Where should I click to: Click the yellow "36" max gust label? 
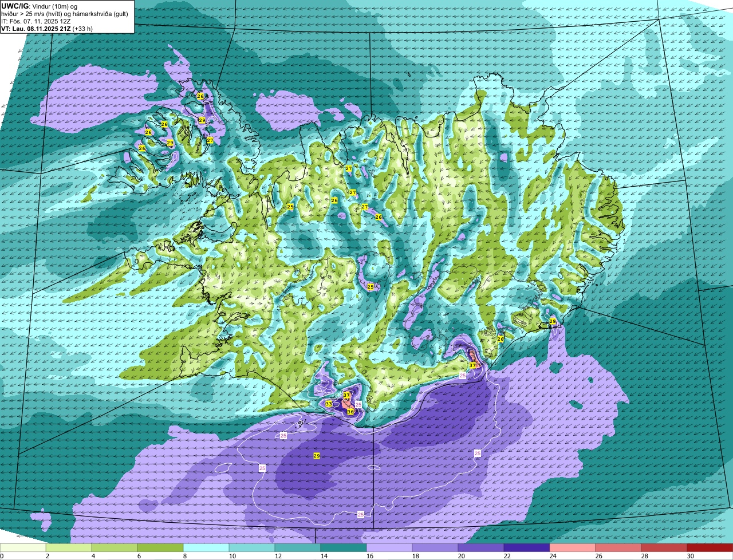click(350, 412)
